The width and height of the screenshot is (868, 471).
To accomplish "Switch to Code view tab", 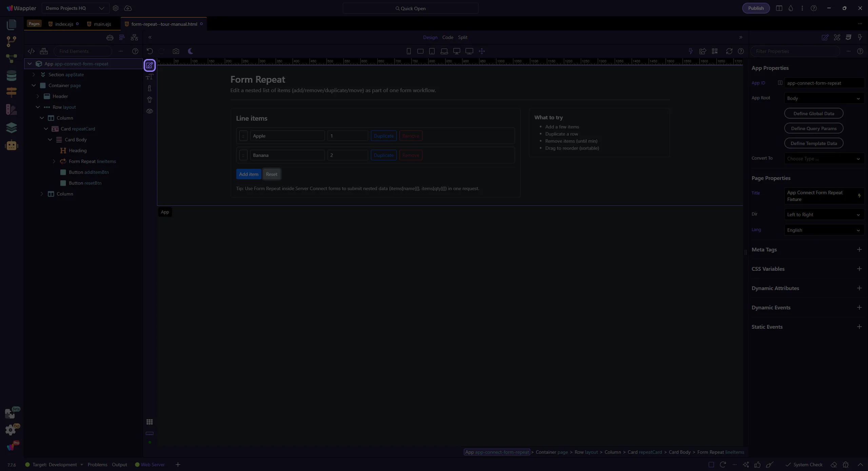I will pyautogui.click(x=448, y=37).
